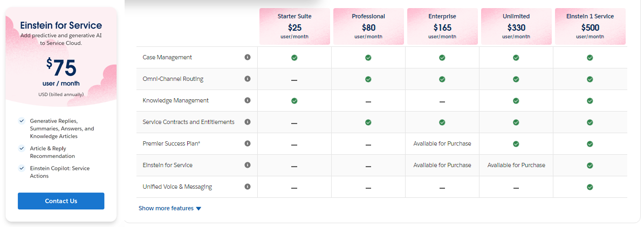Click the arrow next to Show more features
Screen dimensions: 644x227
(198, 209)
